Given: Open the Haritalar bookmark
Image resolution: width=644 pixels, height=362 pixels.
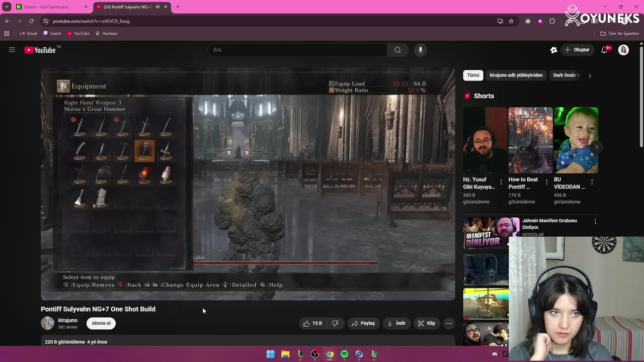Looking at the screenshot, I should point(106,33).
